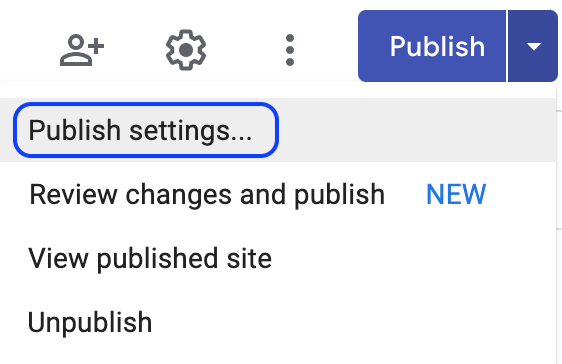This screenshot has width=562, height=364.
Task: Click the vertical ellipsis icon
Action: click(x=290, y=50)
